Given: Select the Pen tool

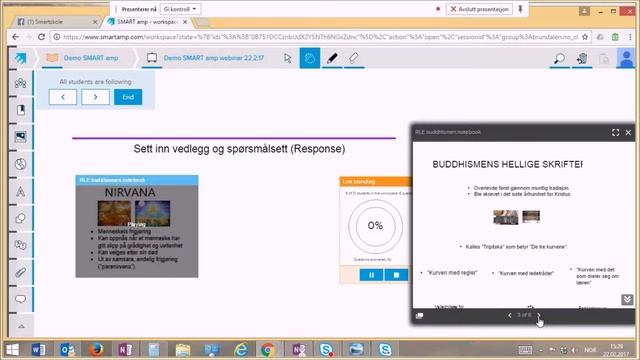Looking at the screenshot, I should [x=332, y=58].
